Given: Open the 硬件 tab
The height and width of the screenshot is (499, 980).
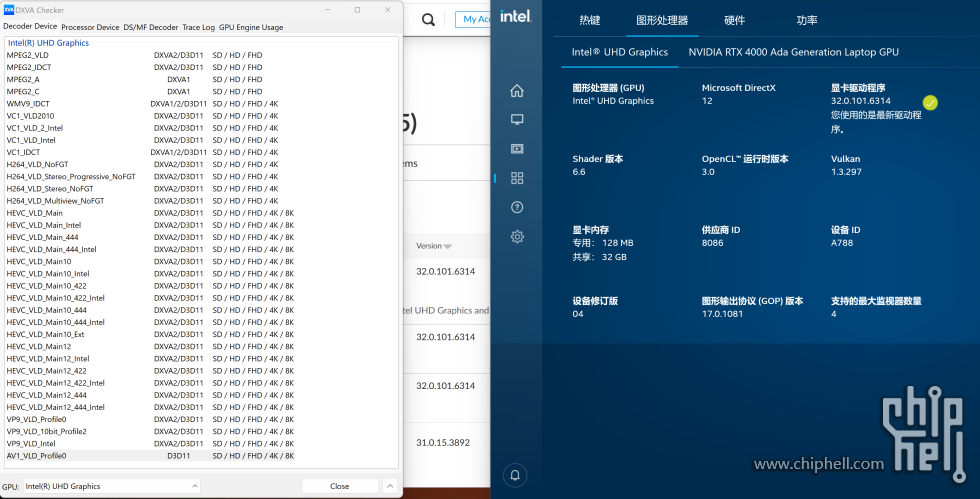Looking at the screenshot, I should tap(734, 20).
